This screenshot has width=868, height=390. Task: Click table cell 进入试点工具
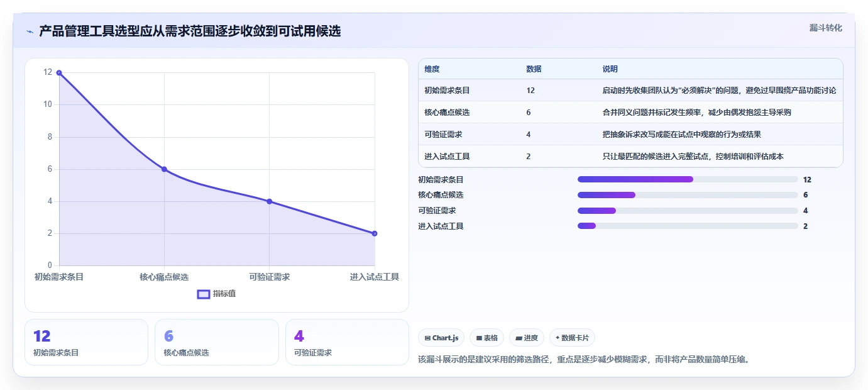(447, 157)
